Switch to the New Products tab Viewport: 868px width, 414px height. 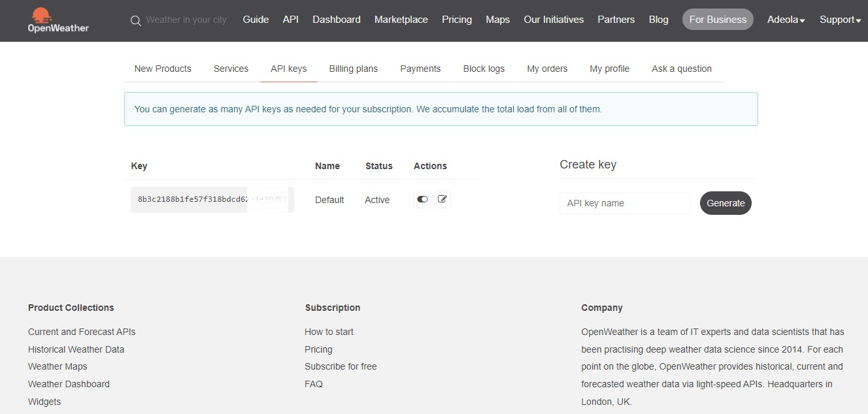coord(163,69)
